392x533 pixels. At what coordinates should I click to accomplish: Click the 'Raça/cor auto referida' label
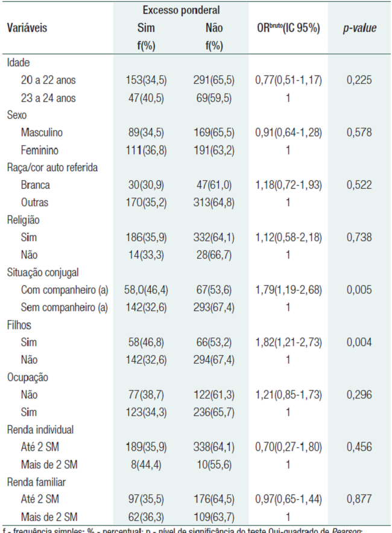click(52, 168)
